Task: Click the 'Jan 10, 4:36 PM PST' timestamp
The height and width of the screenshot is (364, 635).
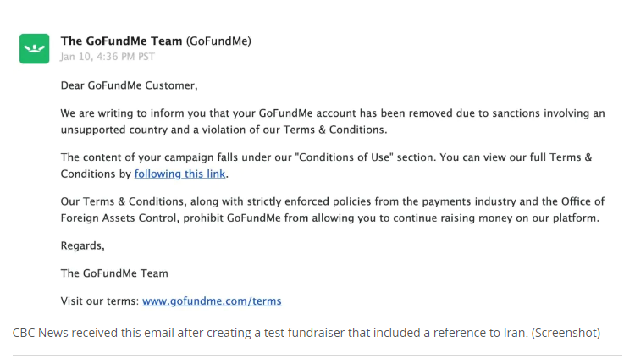Action: [x=108, y=57]
